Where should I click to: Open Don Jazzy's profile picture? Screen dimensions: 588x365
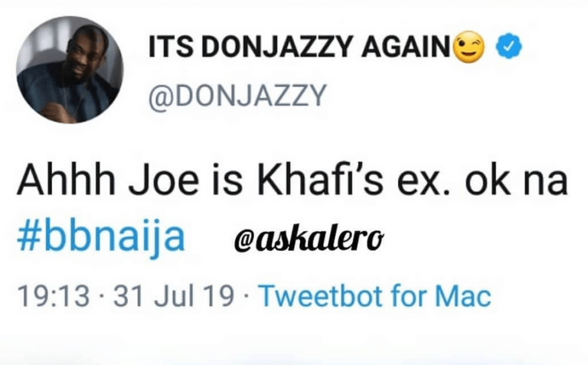[70, 70]
